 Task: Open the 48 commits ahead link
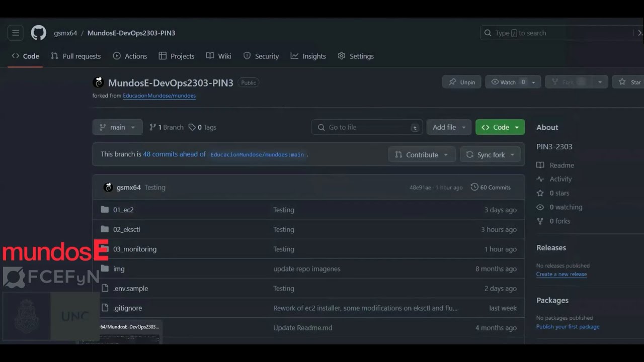pyautogui.click(x=174, y=154)
